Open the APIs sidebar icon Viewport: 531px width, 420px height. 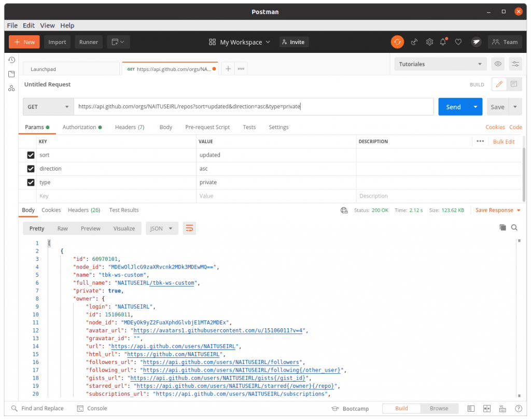pyautogui.click(x=11, y=88)
